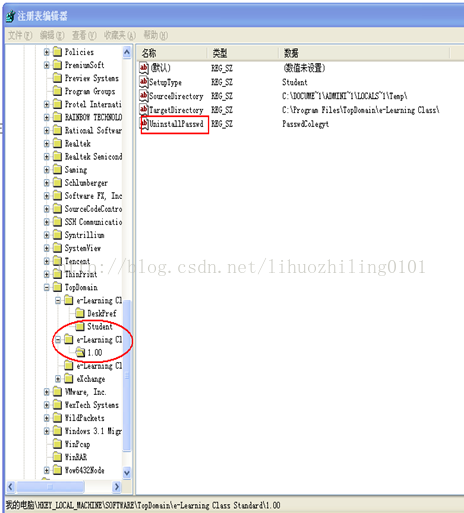
Task: Click the Preview Systems folder icon
Action: (x=58, y=78)
